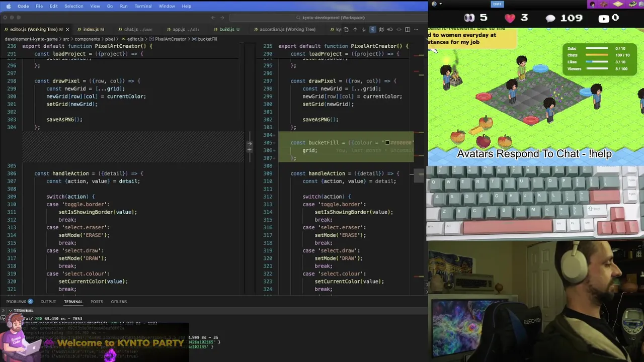Click the Likes progress bar
Screen dimensions: 644x362
[x=596, y=62]
